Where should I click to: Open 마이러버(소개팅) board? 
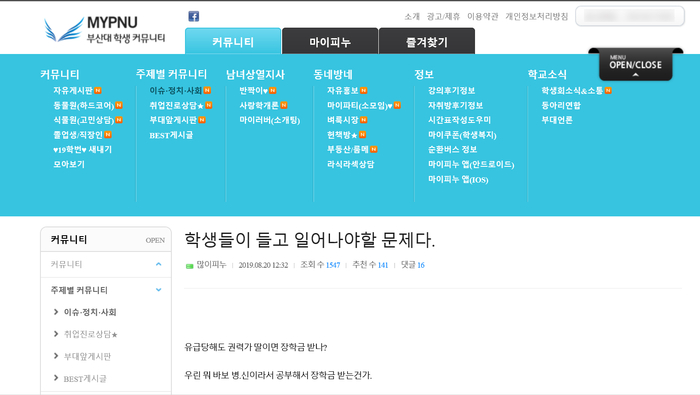270,120
